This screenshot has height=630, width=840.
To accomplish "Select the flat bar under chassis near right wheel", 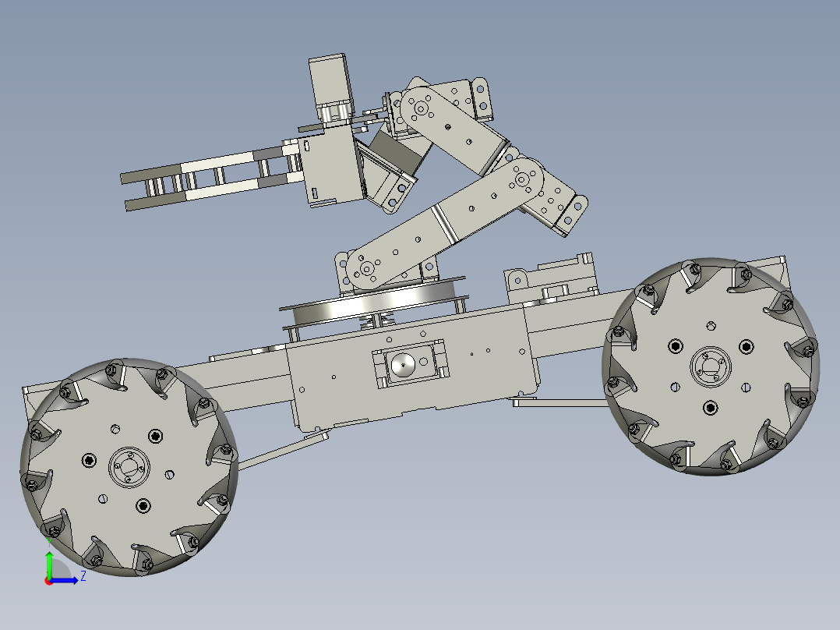I will (x=559, y=402).
